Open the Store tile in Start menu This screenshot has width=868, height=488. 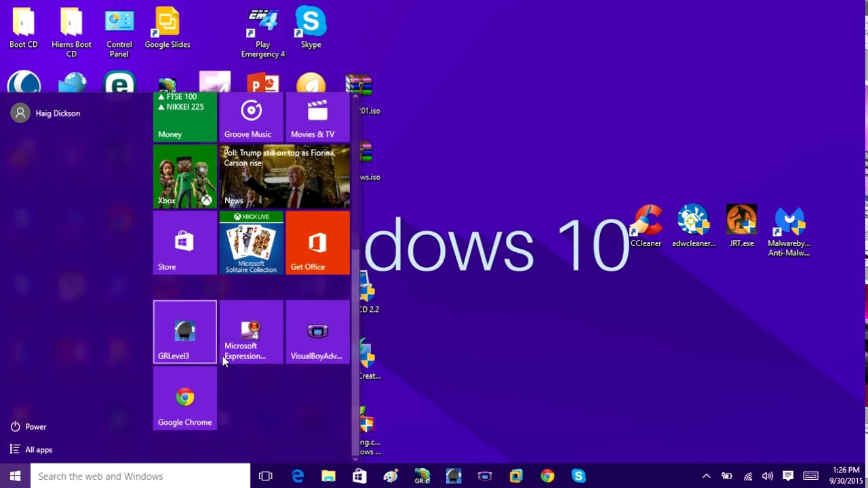click(185, 243)
